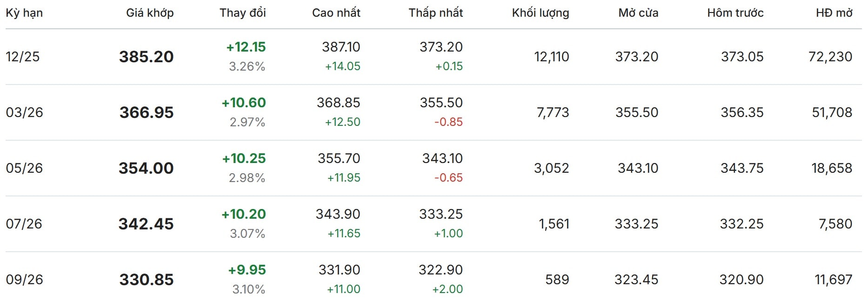Click the Mở cửa column header
The width and height of the screenshot is (868, 300).
pyautogui.click(x=638, y=13)
